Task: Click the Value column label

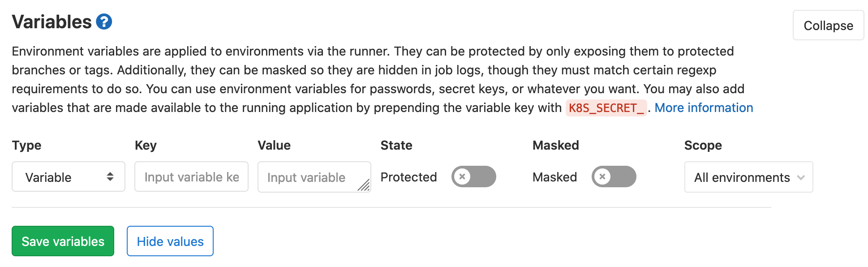Action: click(274, 145)
